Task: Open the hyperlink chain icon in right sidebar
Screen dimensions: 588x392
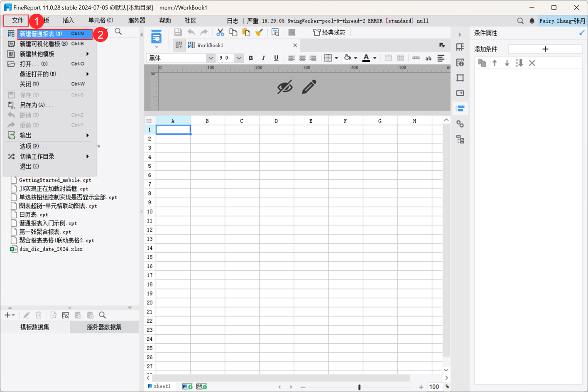Action: coord(460,124)
